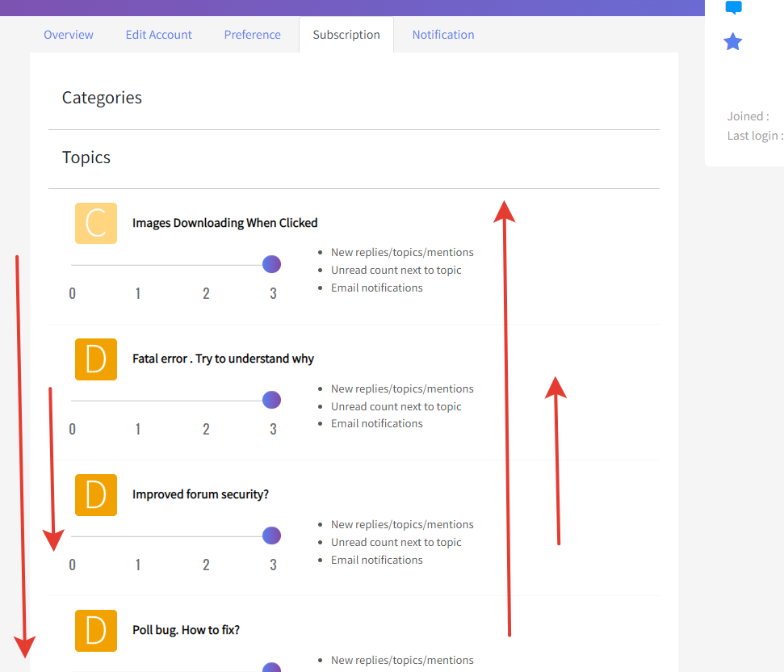
Task: Set Fatal error topic slider to level 1
Action: (x=138, y=401)
